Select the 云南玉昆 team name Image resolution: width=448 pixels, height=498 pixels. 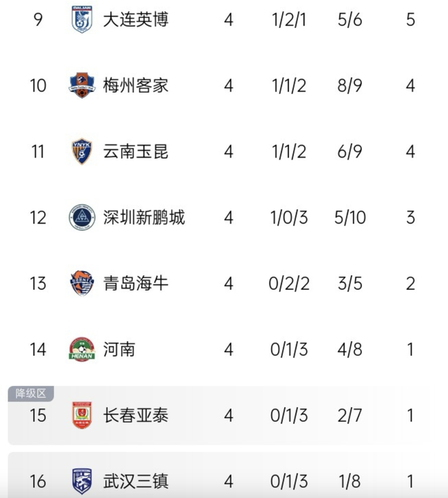click(136, 151)
